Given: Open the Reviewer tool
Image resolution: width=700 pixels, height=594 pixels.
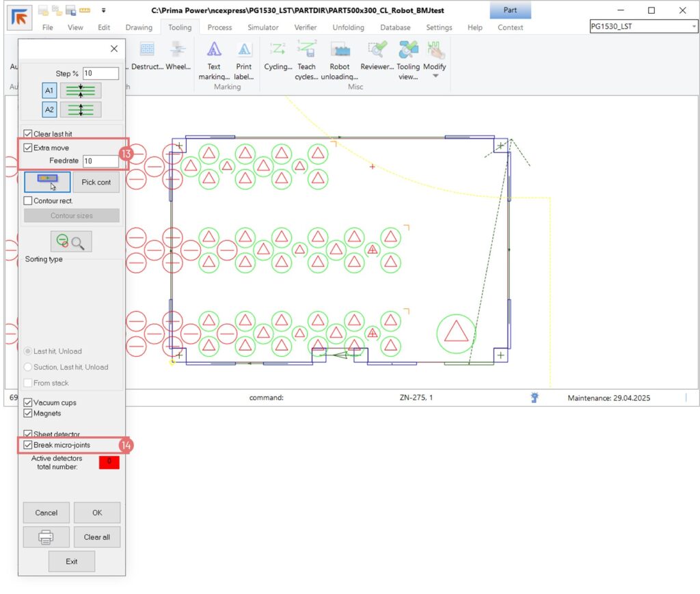Looking at the screenshot, I should [x=377, y=50].
